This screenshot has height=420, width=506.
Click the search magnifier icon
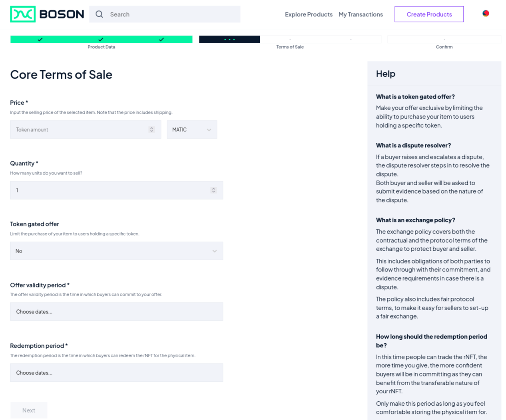(x=99, y=14)
